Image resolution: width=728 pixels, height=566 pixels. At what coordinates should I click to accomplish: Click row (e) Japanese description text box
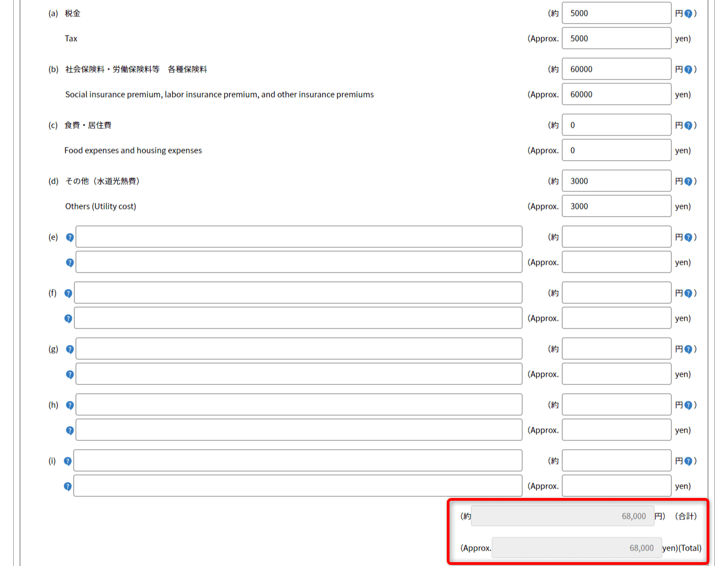(299, 237)
